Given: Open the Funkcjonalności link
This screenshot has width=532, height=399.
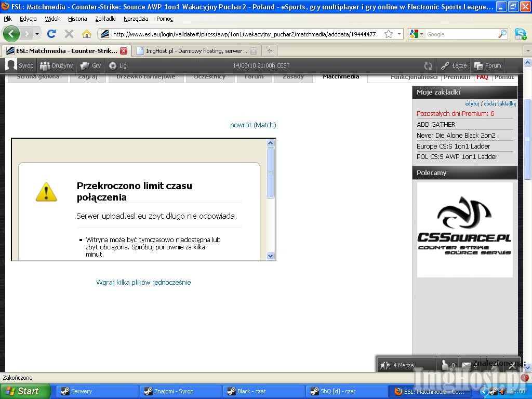Looking at the screenshot, I should 414,77.
